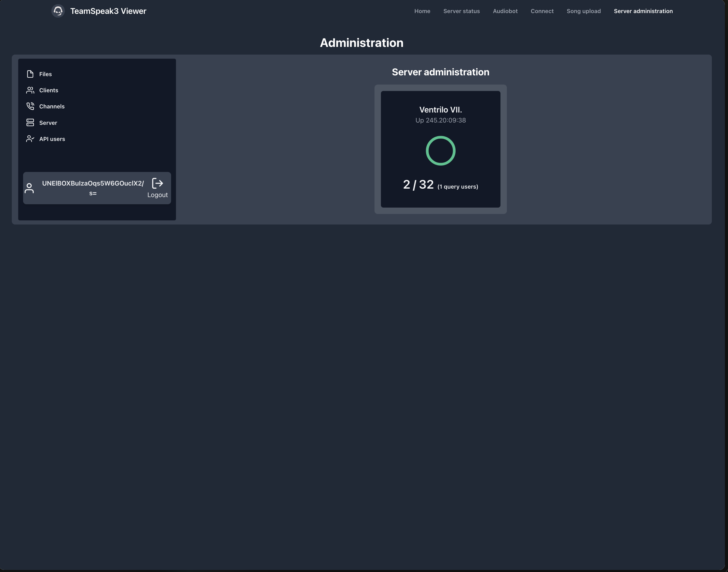The width and height of the screenshot is (728, 572).
Task: Click the Server rack icon
Action: tap(30, 122)
